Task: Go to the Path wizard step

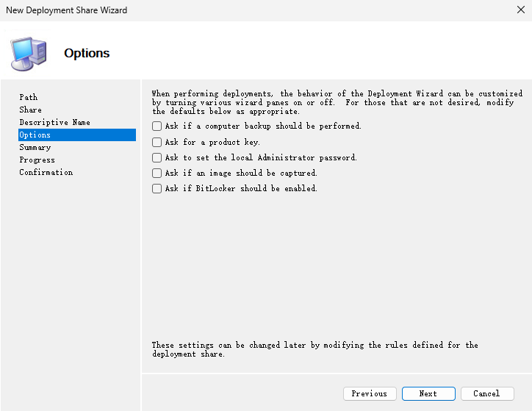Action: pyautogui.click(x=29, y=97)
